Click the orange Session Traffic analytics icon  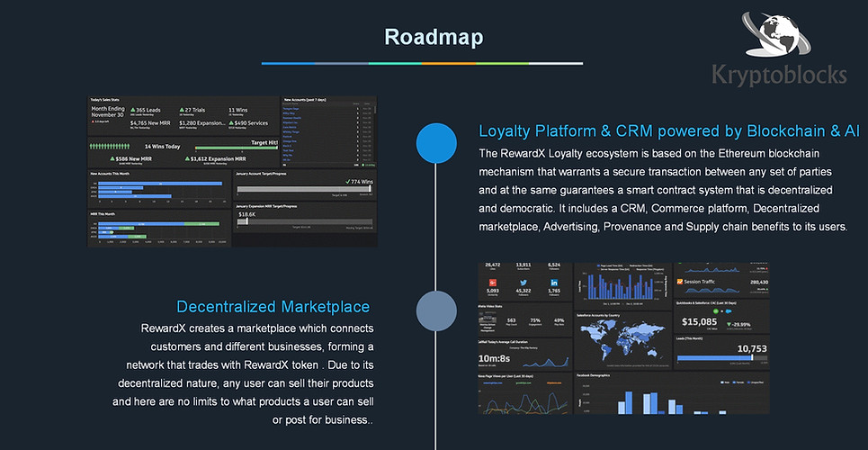[680, 282]
